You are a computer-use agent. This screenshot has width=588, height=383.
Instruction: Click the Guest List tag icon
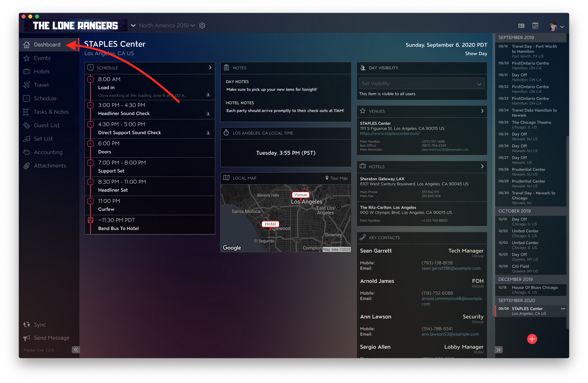tap(27, 125)
